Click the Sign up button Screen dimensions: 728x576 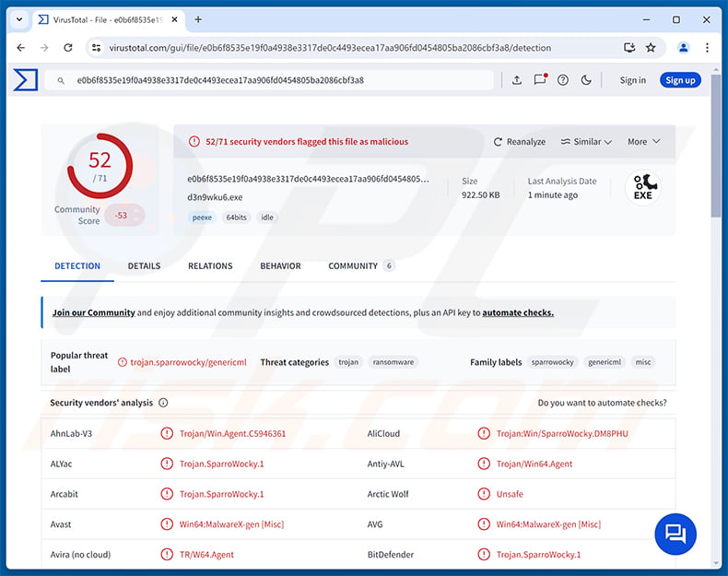[x=680, y=80]
